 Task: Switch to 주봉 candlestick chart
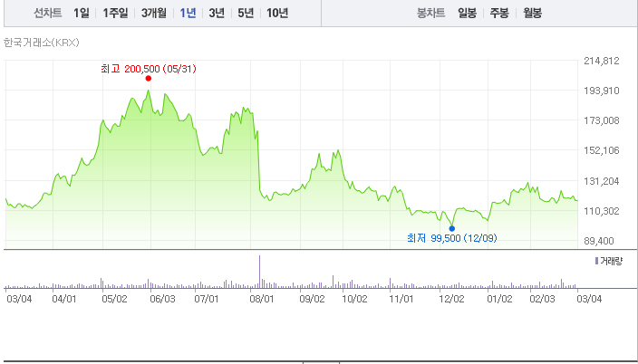click(x=499, y=13)
